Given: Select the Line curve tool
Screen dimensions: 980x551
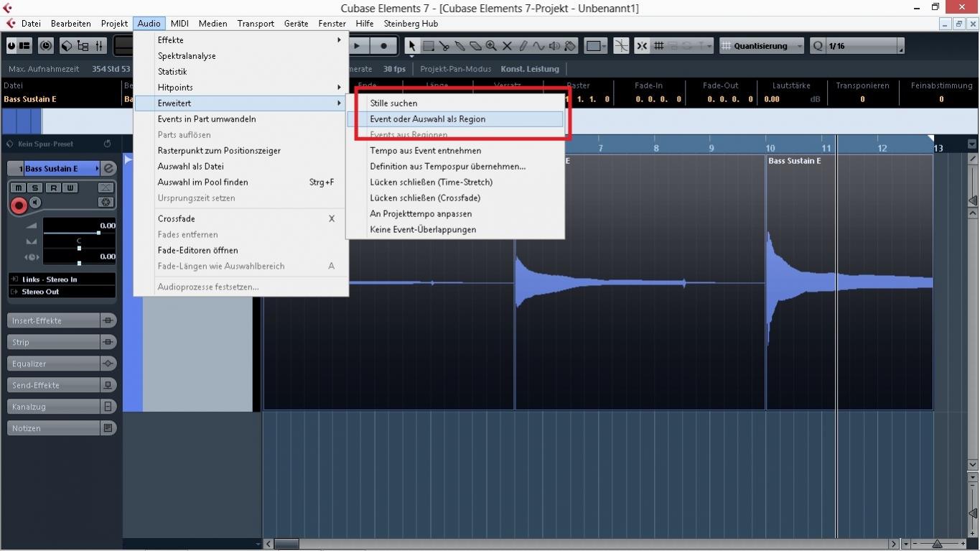Looking at the screenshot, I should point(538,46).
